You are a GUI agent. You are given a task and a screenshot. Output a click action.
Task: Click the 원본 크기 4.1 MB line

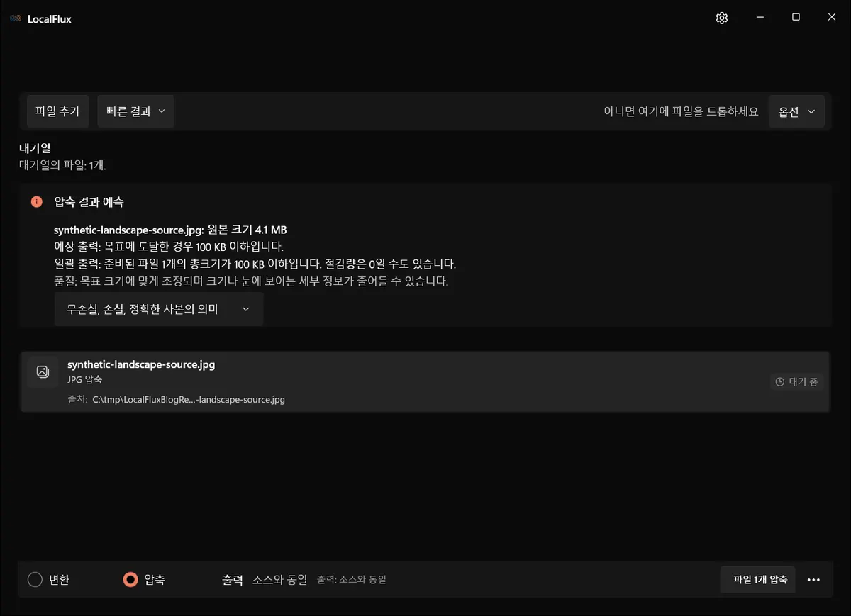(x=170, y=230)
